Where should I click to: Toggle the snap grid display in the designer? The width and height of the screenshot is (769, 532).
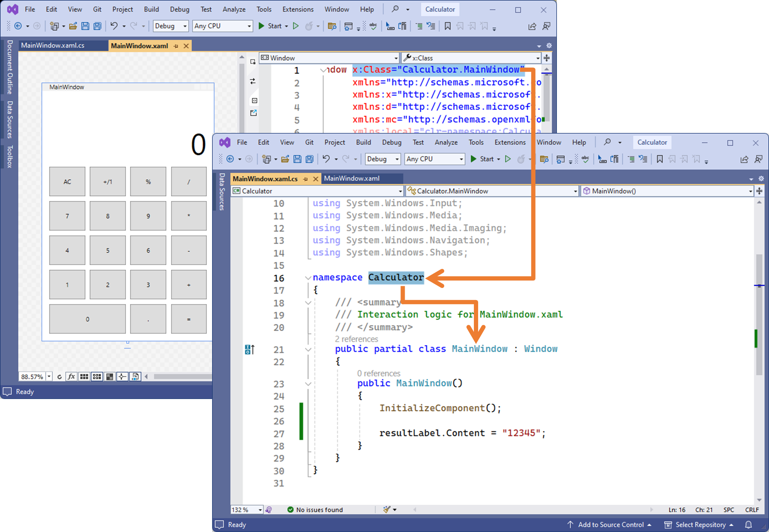point(84,377)
